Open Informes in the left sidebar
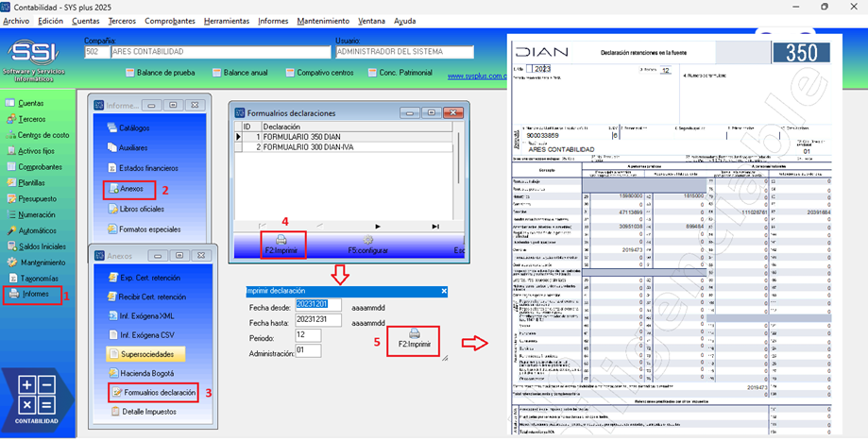This screenshot has width=868, height=441. point(28,295)
